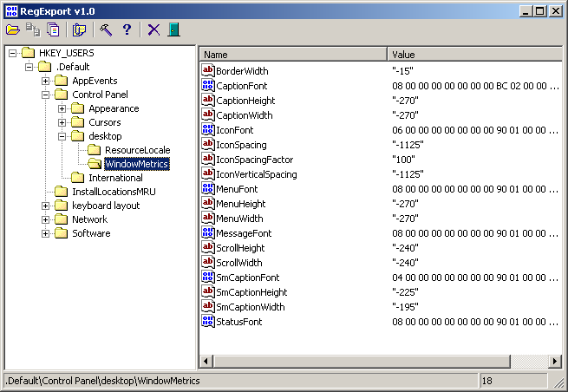Click the blue X delete toolbar icon
The width and height of the screenshot is (568, 392).
click(153, 29)
